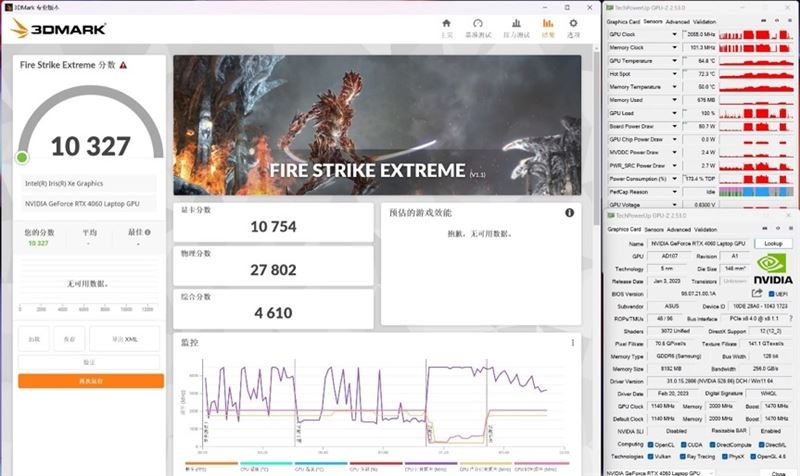
Task: Click the combined score value 4 610
Action: (273, 313)
